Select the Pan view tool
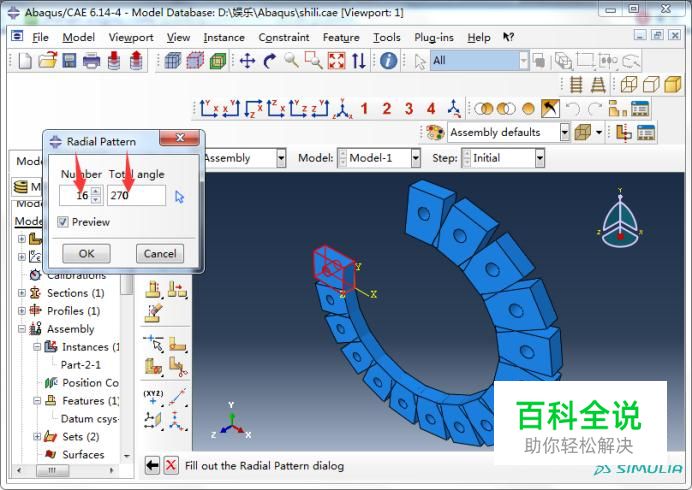 coord(247,60)
